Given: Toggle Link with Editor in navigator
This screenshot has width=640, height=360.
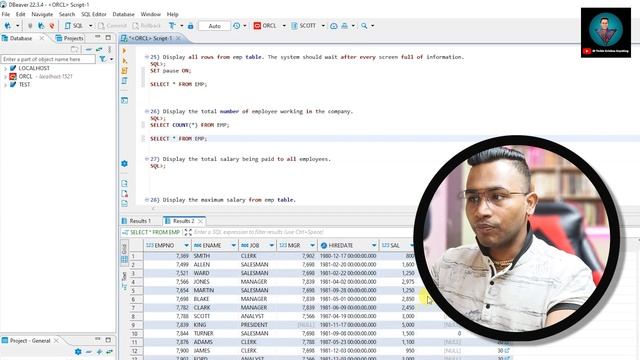Looking at the screenshot, I should point(99,49).
